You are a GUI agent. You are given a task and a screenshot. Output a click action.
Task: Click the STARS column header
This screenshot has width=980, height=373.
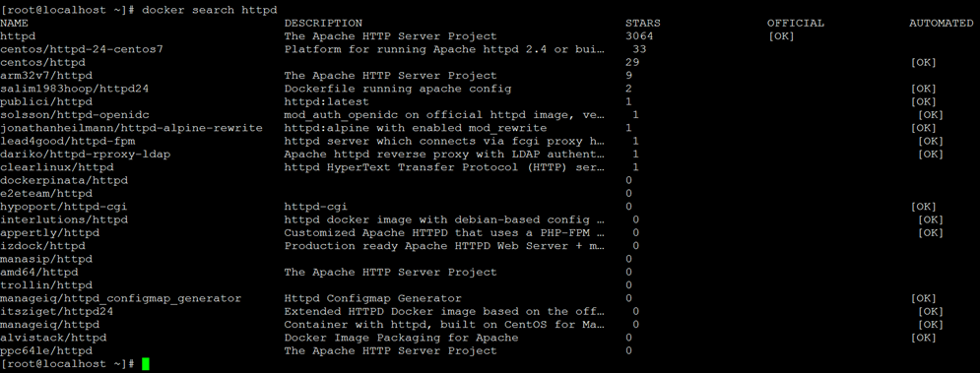pos(642,23)
